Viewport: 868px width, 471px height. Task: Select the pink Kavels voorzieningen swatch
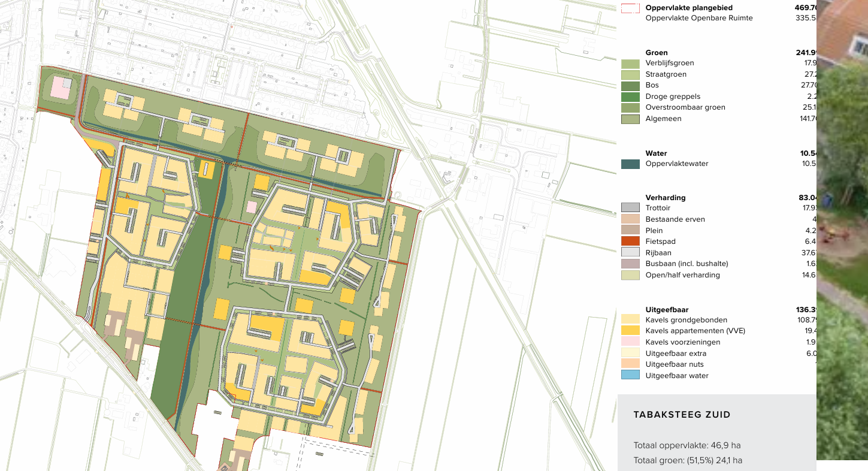click(x=630, y=342)
